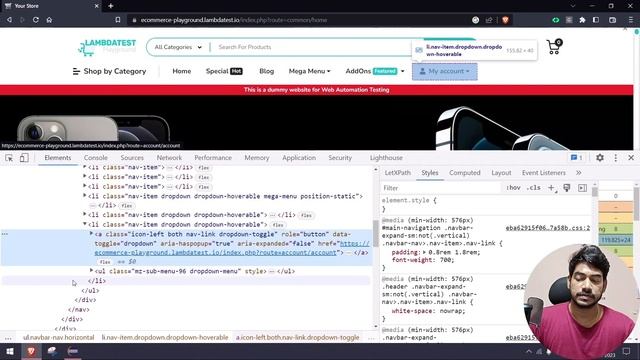The height and width of the screenshot is (360, 640).
Task: Open the LetXPath sidebar tab
Action: tap(398, 173)
